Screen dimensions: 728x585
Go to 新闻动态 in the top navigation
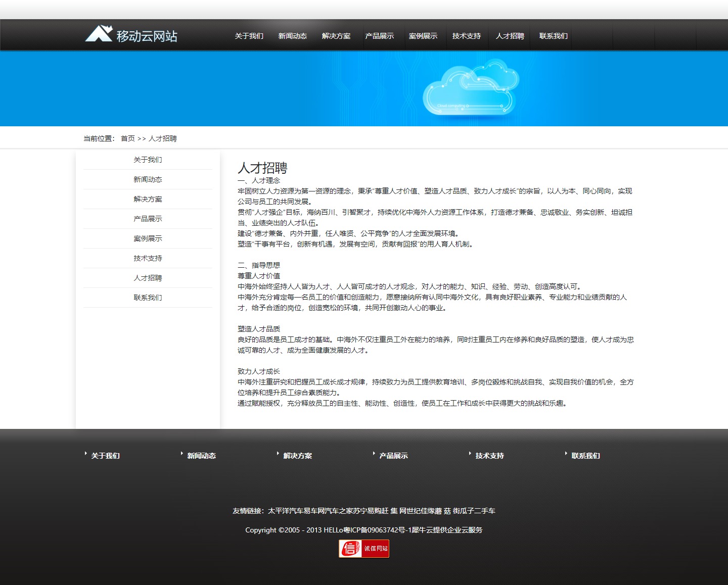(x=292, y=36)
